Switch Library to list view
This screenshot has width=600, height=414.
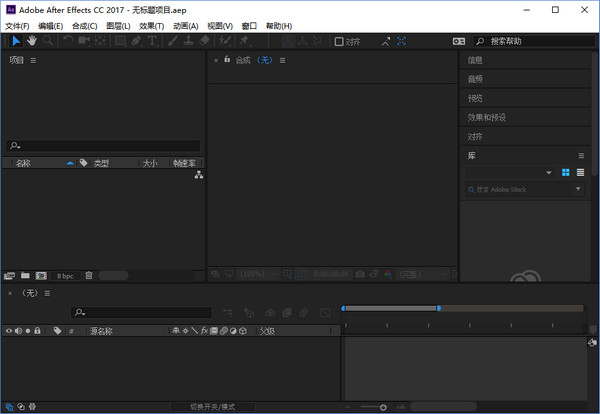click(580, 172)
